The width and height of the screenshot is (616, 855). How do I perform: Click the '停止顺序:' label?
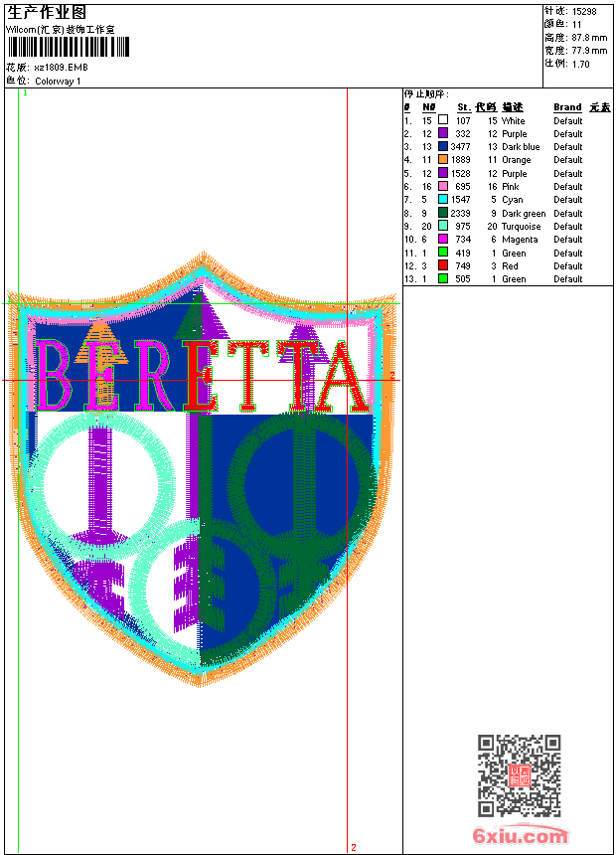click(x=426, y=93)
